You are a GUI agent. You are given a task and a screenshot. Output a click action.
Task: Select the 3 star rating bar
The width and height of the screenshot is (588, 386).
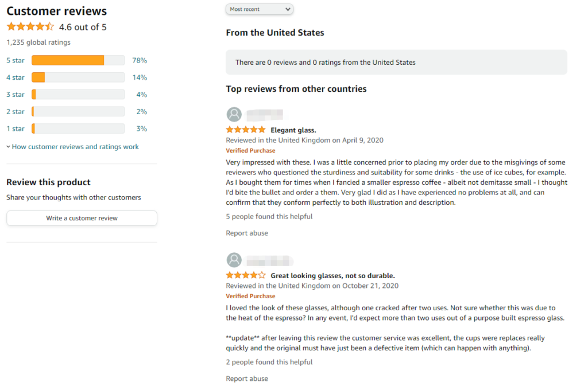(78, 94)
